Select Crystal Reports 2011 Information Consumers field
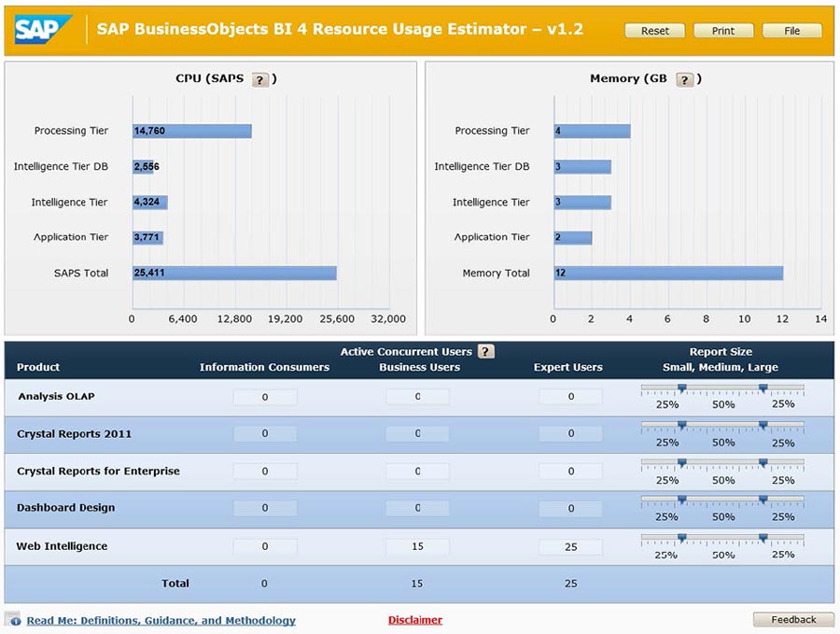The height and width of the screenshot is (634, 840). click(265, 433)
